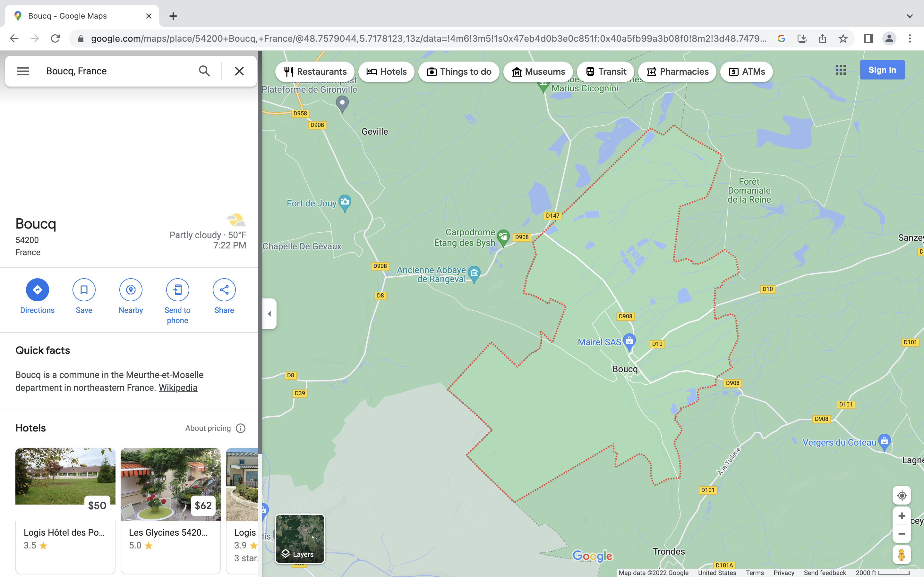Open the Layers map type switcher
This screenshot has height=577, width=924.
[x=300, y=539]
